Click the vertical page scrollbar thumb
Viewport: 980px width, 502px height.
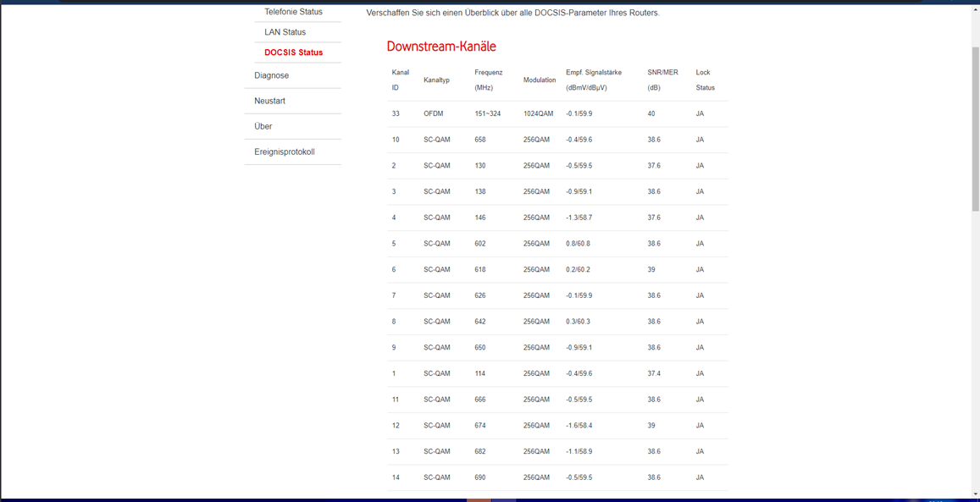pos(976,128)
